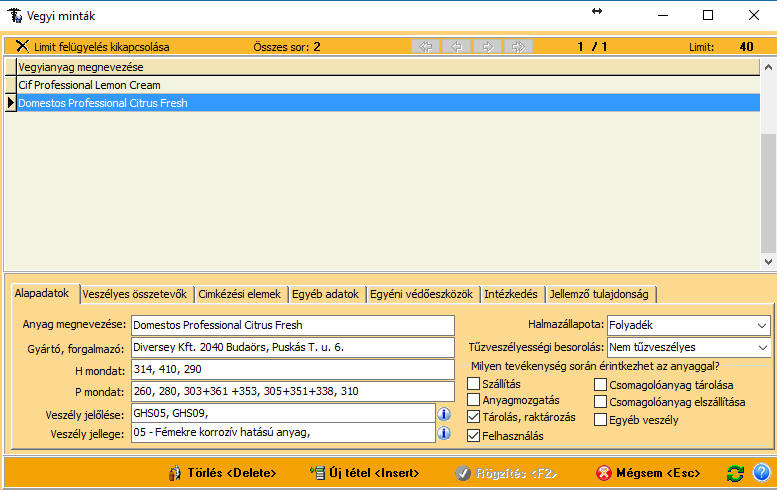Go to first page navigation arrow
777x490 pixels.
pos(426,47)
